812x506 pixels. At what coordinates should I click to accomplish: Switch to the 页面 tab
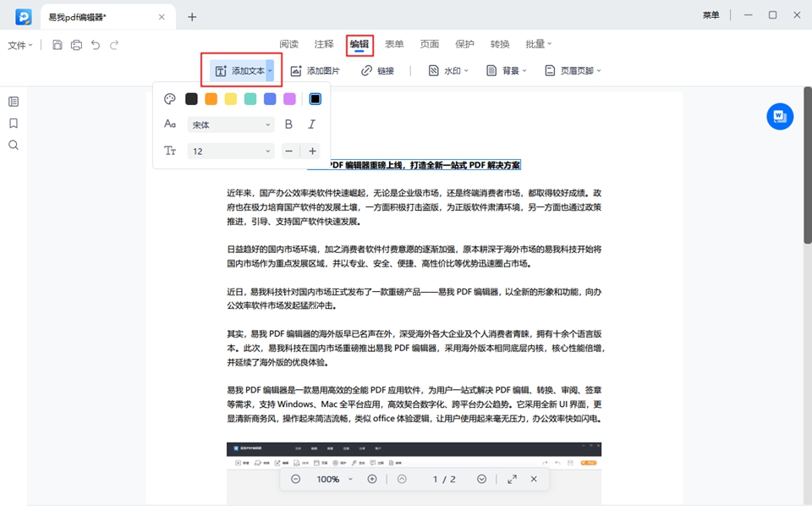click(430, 44)
